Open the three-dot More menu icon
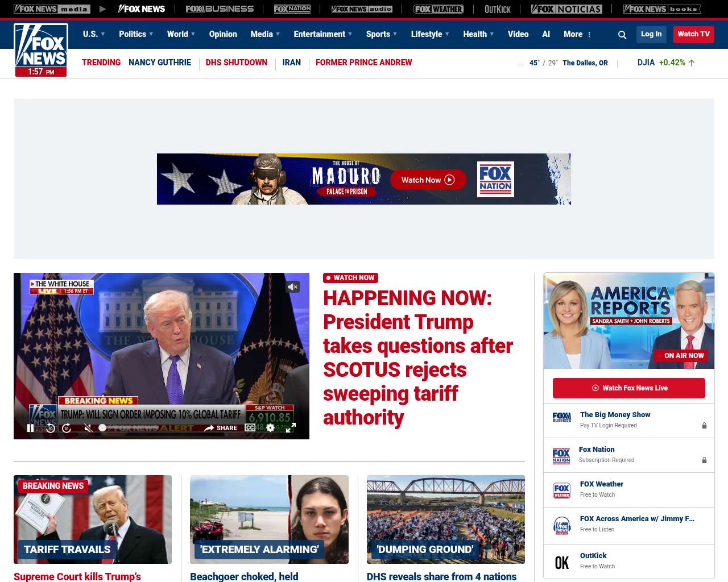The height and width of the screenshot is (582, 728). point(589,35)
